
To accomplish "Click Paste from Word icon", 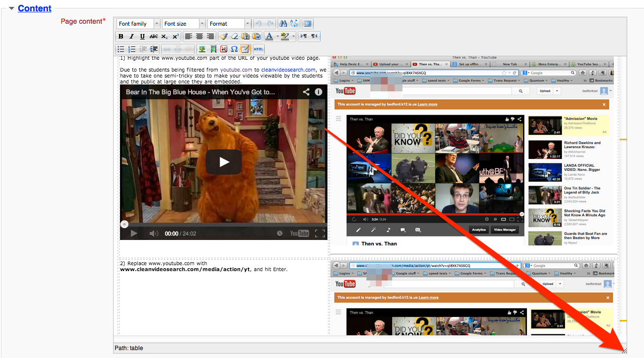I will [256, 37].
